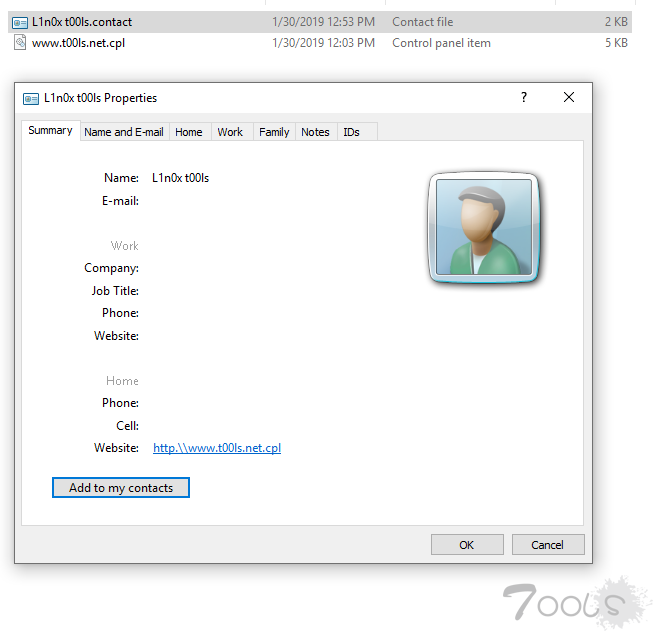Open the IDs tab
The image size is (658, 636).
351,132
